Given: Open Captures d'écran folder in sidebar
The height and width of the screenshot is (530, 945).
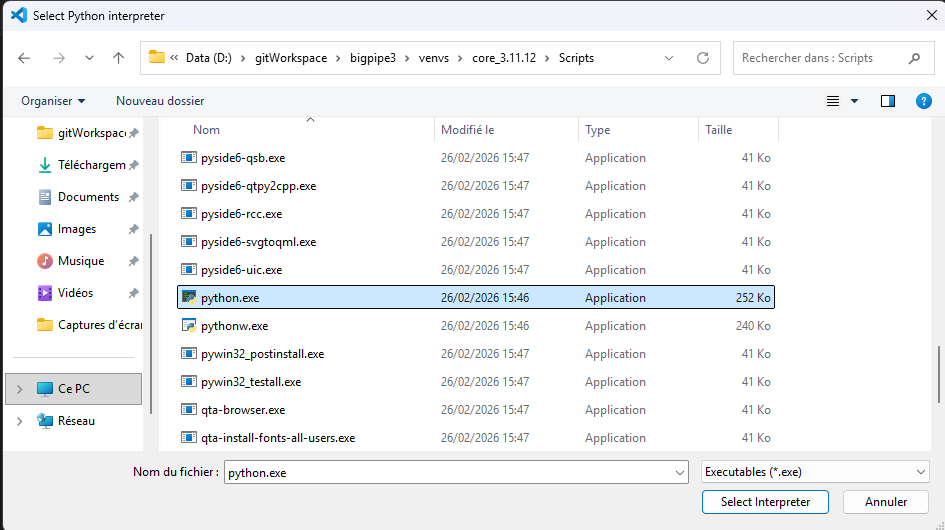Looking at the screenshot, I should click(89, 324).
